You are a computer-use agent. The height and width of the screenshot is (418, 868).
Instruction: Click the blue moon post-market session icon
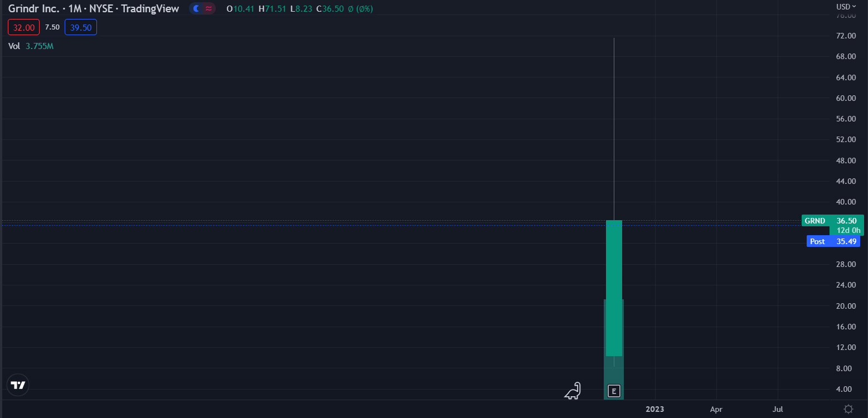[x=196, y=8]
